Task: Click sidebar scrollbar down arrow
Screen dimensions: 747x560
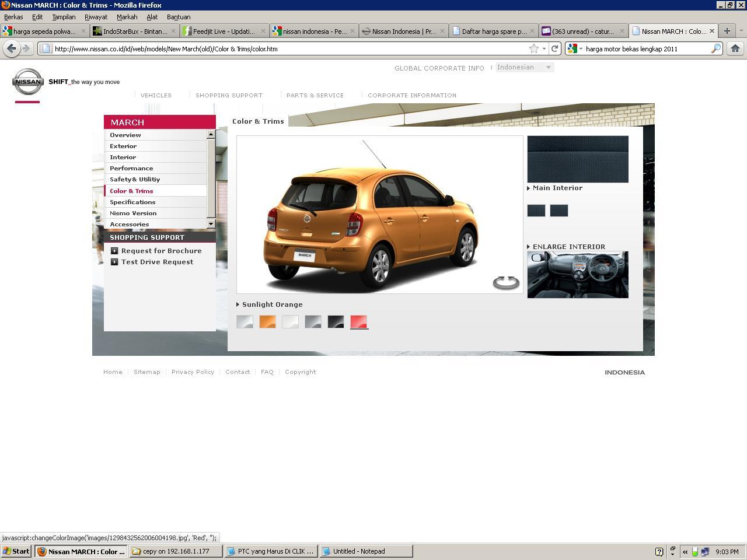Action: tap(211, 224)
